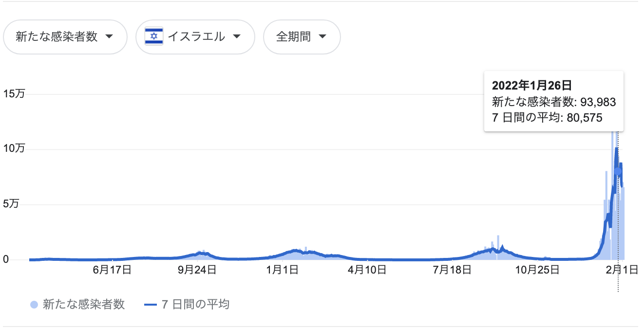Click arrow next to イスラエル
644x328 pixels.
237,37
